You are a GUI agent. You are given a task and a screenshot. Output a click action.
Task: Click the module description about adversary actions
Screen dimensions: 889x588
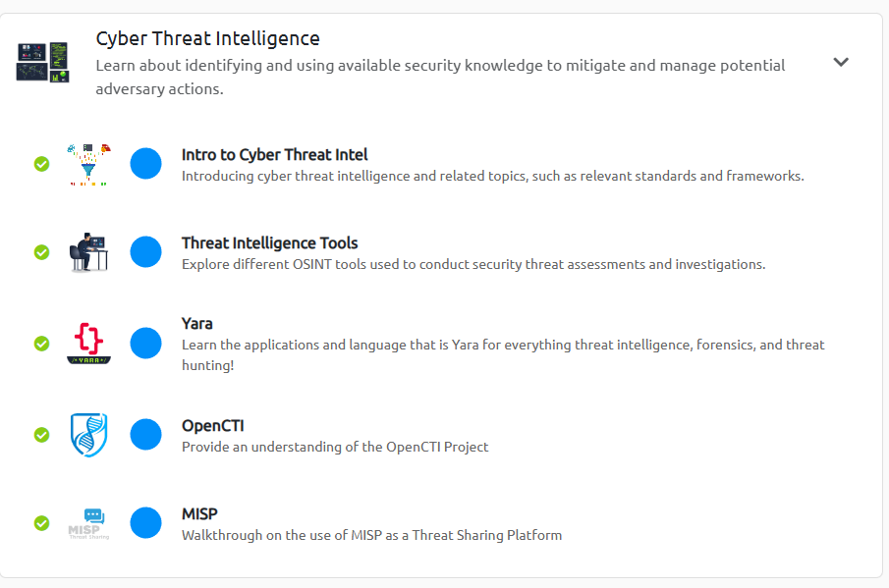tap(440, 77)
